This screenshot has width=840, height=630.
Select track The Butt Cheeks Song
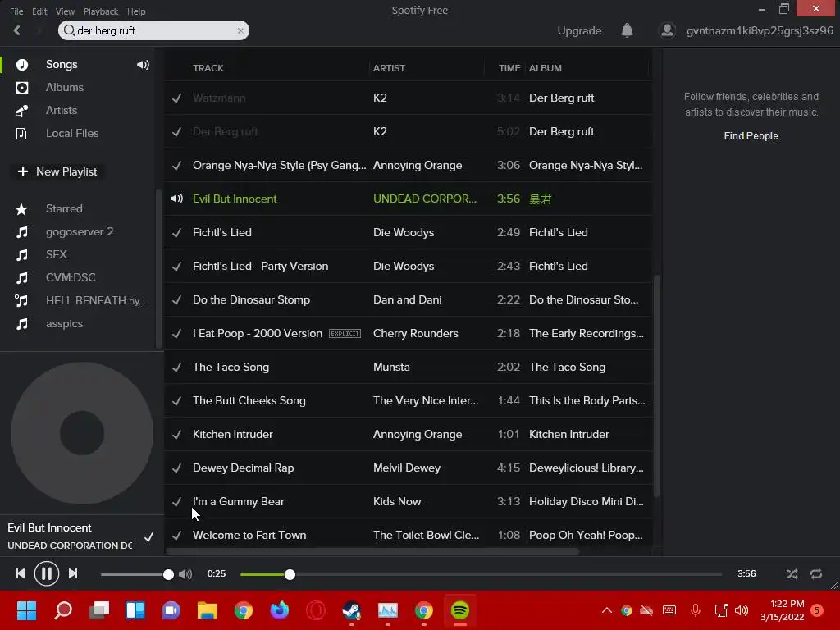tap(249, 401)
